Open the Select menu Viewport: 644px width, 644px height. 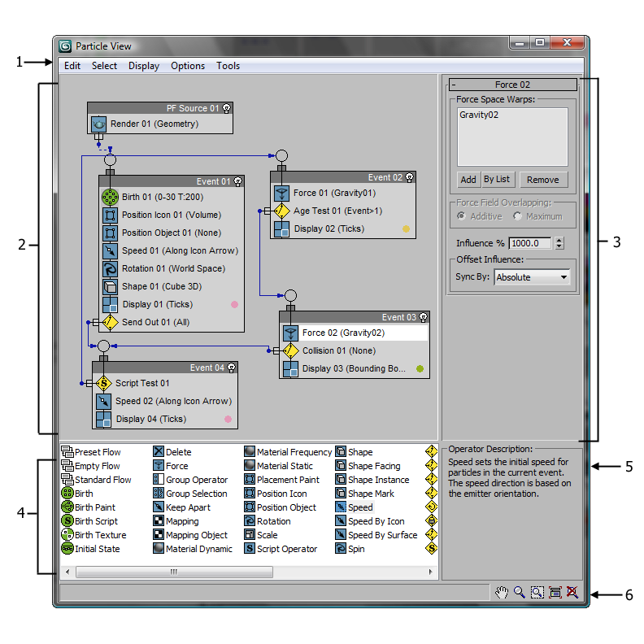[104, 66]
